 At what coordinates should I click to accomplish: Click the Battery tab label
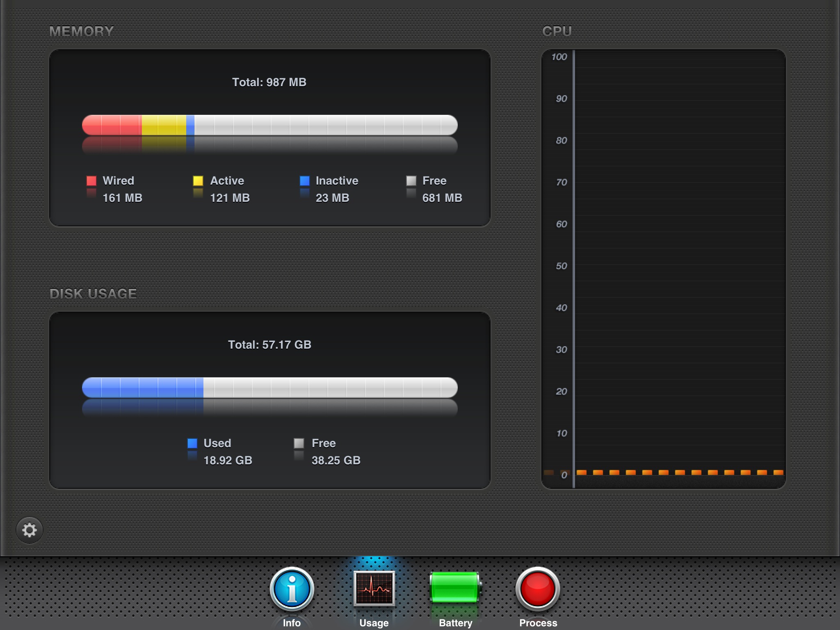point(455,623)
